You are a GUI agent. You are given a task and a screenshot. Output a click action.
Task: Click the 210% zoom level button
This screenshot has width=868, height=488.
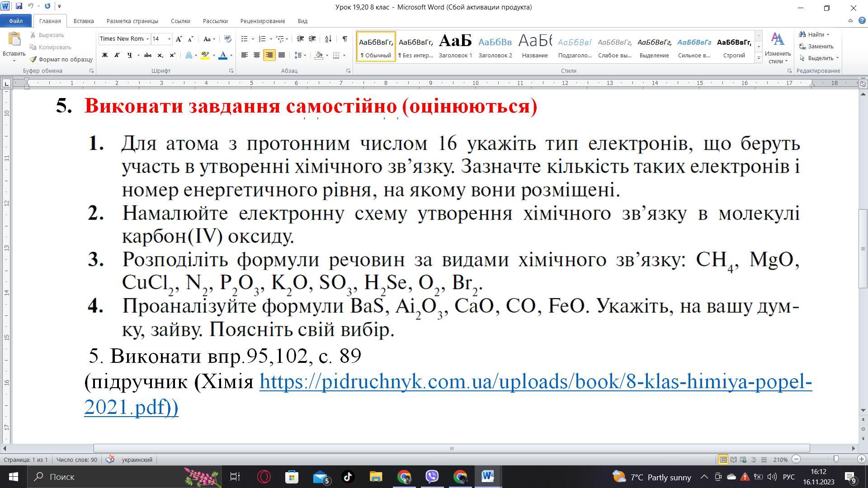780,460
